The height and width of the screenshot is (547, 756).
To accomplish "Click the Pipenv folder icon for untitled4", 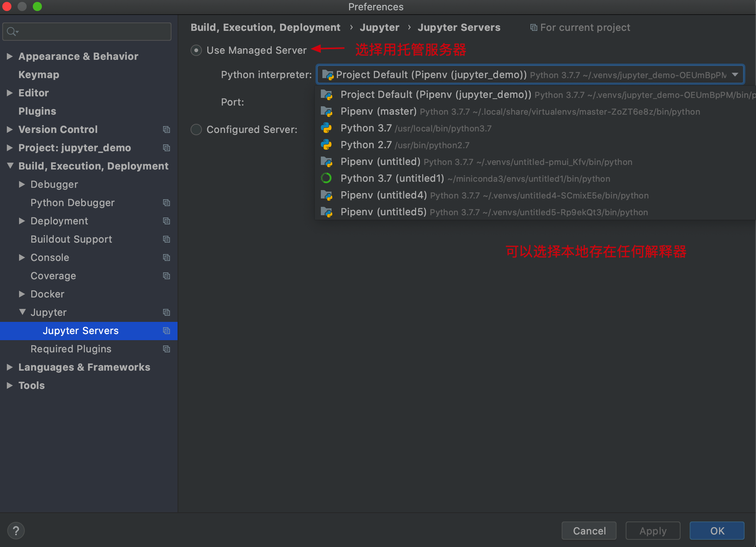I will [x=327, y=195].
